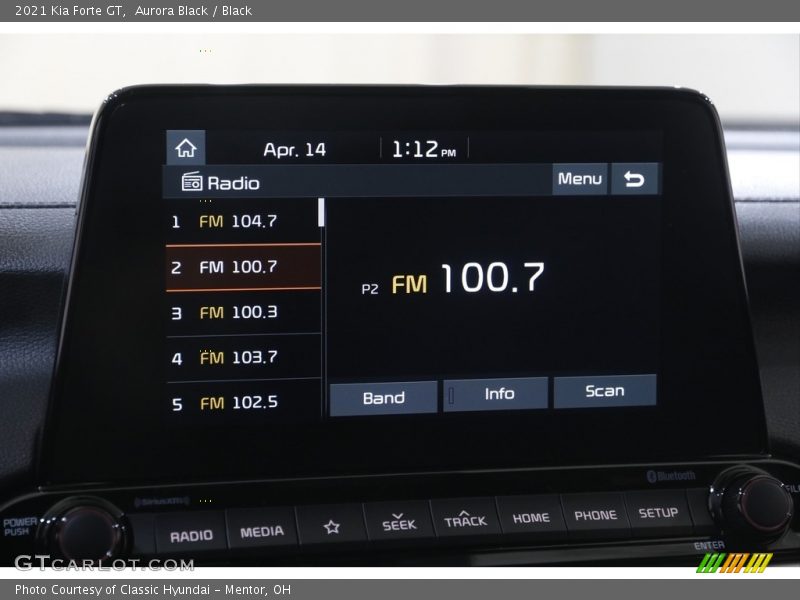Tap the Apr. 14 date display
Screen dimensions: 800x600
coord(294,149)
